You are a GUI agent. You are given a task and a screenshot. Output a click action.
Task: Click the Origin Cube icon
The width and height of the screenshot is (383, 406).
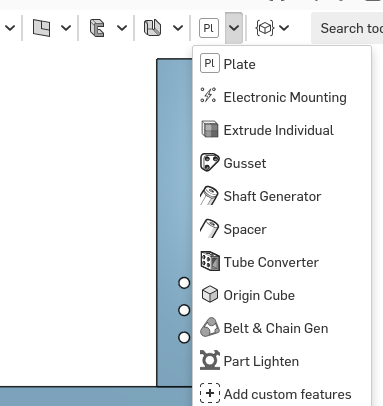(x=210, y=295)
